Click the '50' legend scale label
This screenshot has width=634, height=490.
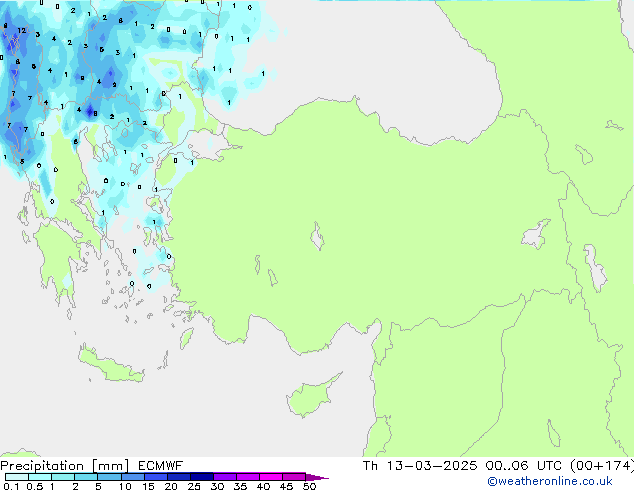coord(309,486)
